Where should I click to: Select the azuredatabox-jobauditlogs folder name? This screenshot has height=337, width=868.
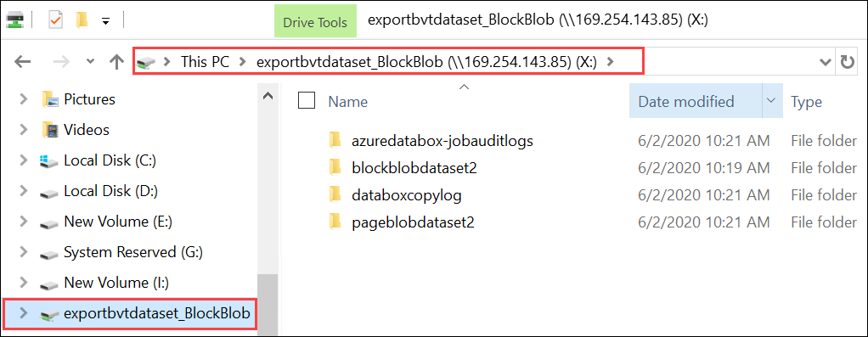click(x=442, y=141)
